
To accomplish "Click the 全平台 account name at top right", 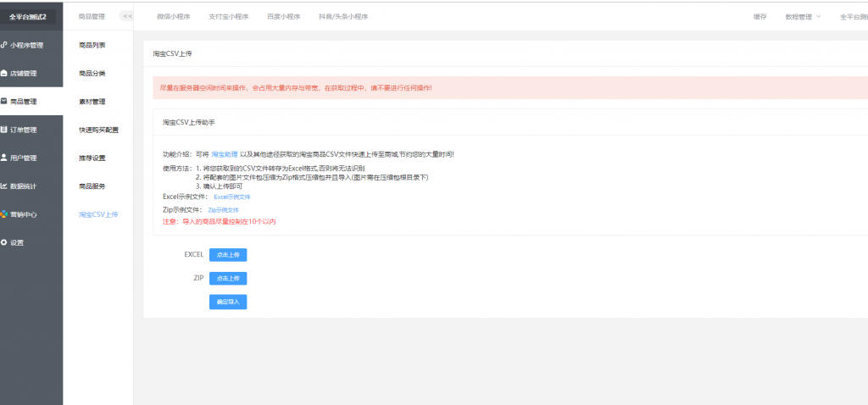I will tap(854, 17).
